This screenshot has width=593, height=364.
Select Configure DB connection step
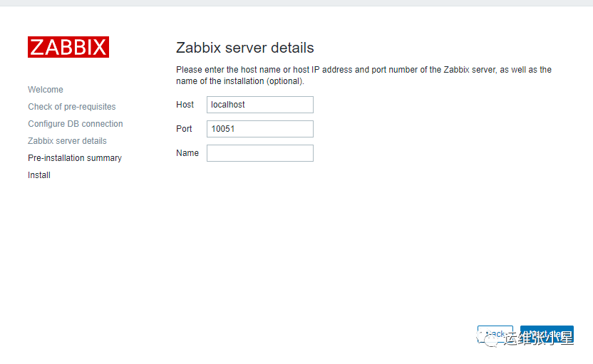pyautogui.click(x=76, y=124)
